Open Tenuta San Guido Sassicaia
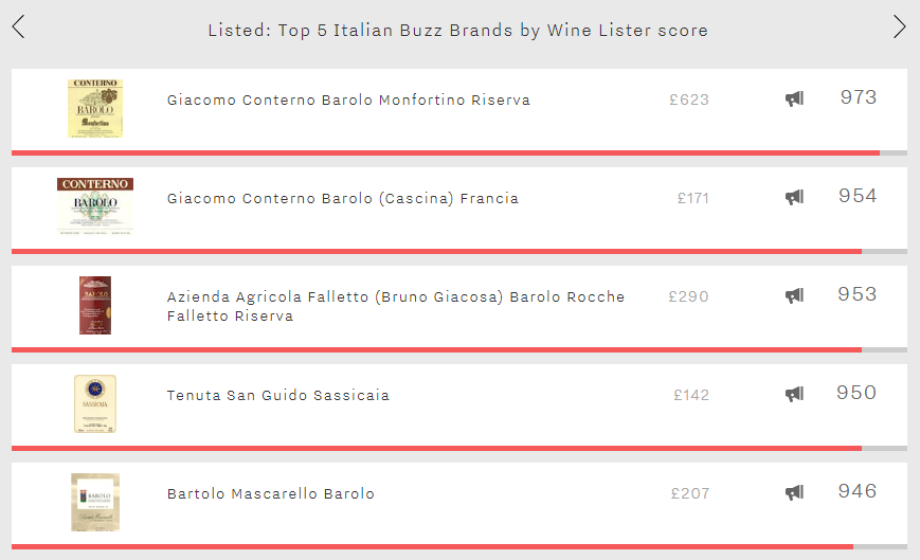The height and width of the screenshot is (560, 920). tap(278, 395)
